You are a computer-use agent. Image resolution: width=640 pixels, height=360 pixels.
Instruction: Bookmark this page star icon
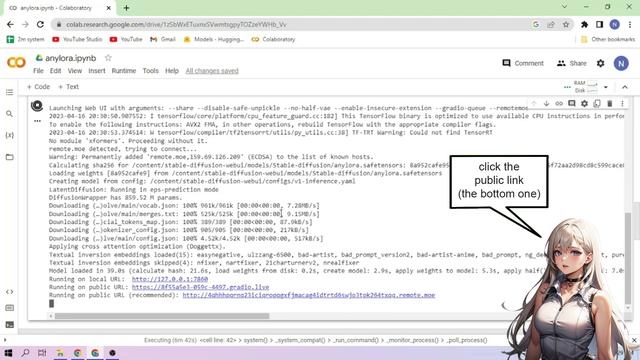pos(566,24)
